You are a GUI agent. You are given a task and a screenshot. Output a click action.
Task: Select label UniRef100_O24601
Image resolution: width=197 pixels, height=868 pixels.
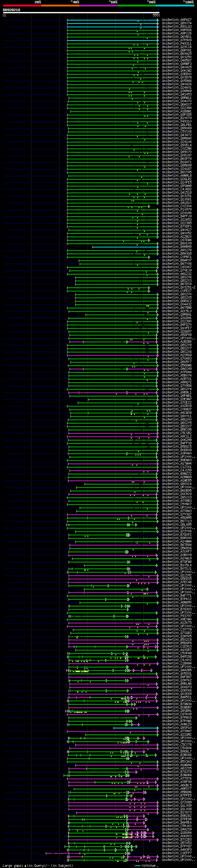[177, 88]
